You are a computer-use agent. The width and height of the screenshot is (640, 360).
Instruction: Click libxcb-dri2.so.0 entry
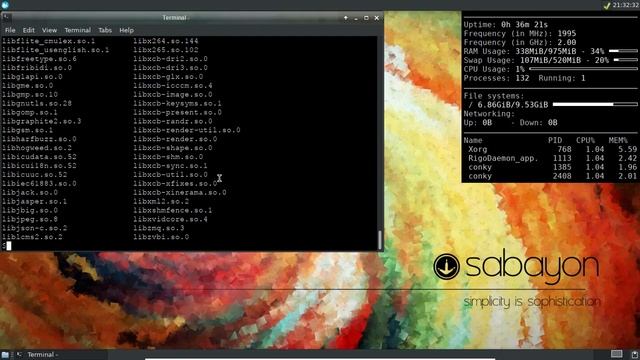point(171,59)
